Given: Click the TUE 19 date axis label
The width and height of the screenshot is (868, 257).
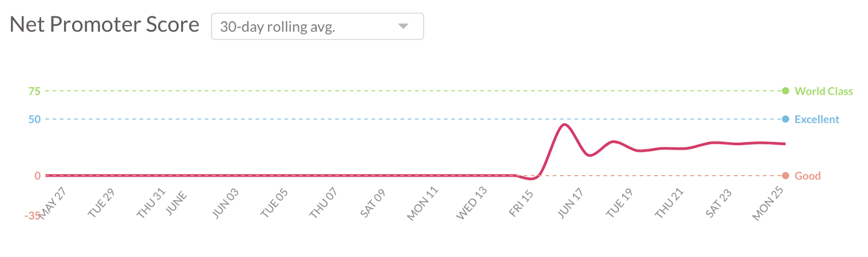Looking at the screenshot, I should [620, 203].
